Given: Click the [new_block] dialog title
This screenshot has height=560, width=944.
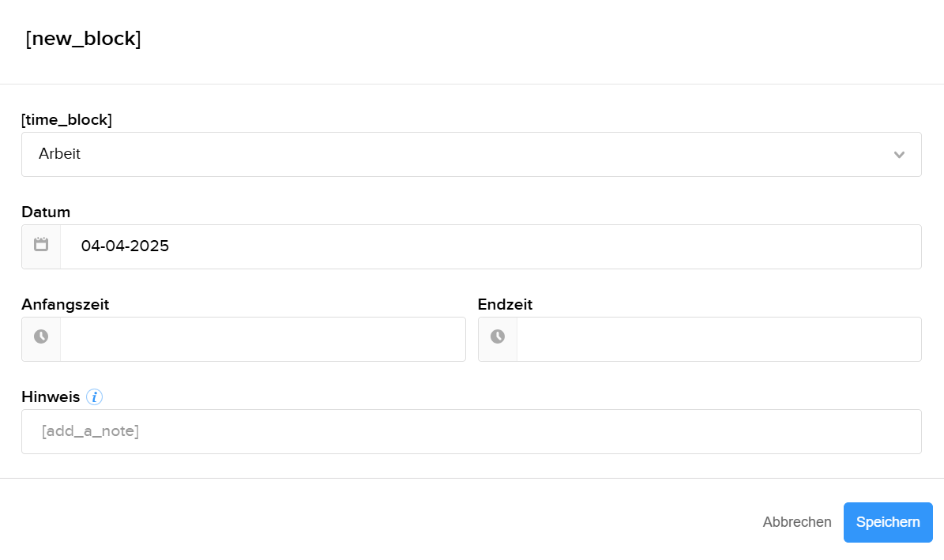Looking at the screenshot, I should [84, 38].
